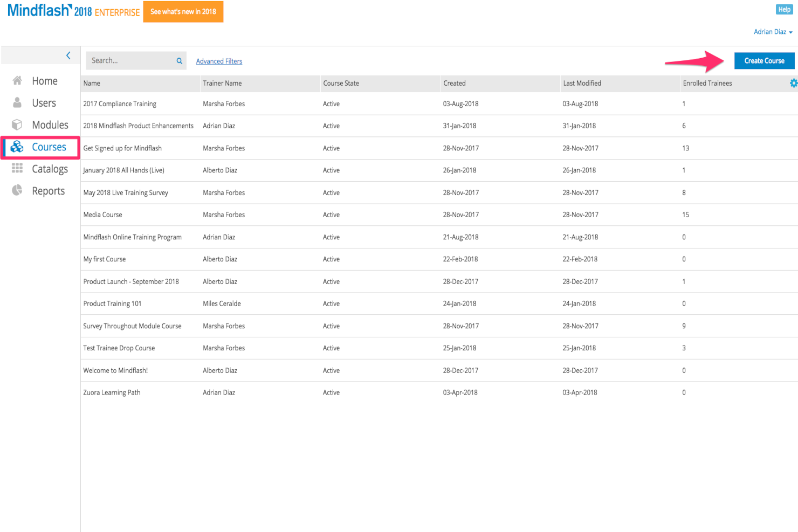Sort by the Course State column header

click(x=341, y=84)
